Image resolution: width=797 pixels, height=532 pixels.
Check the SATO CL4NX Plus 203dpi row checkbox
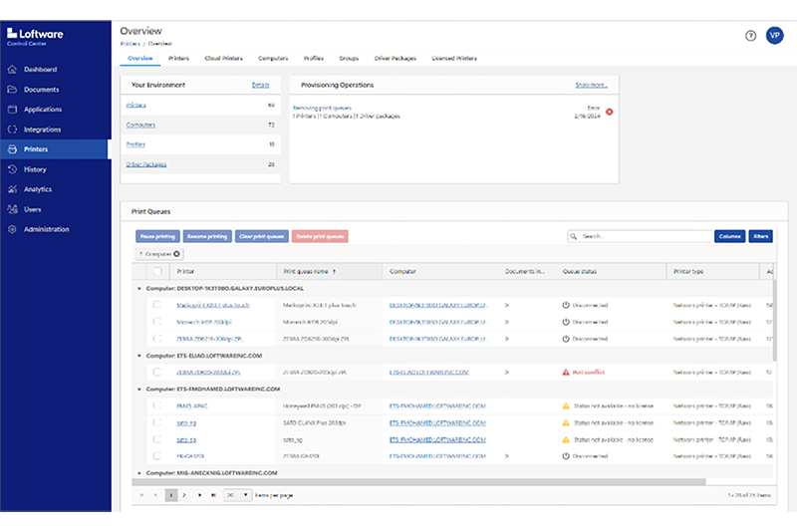click(157, 422)
